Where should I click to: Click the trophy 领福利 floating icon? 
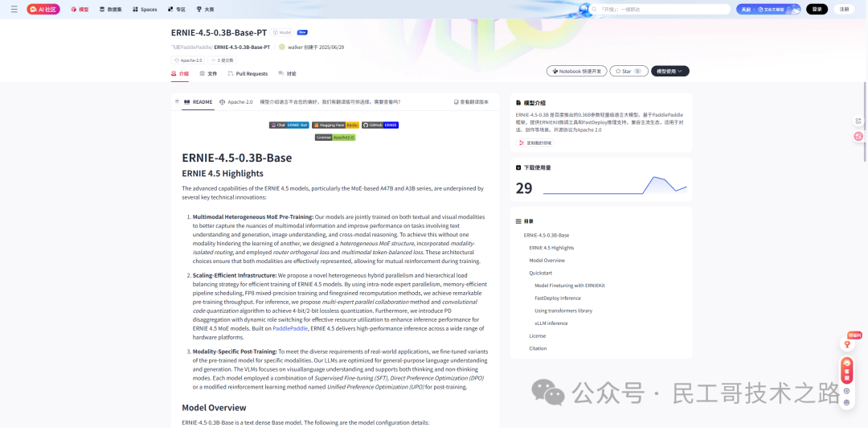click(x=846, y=344)
